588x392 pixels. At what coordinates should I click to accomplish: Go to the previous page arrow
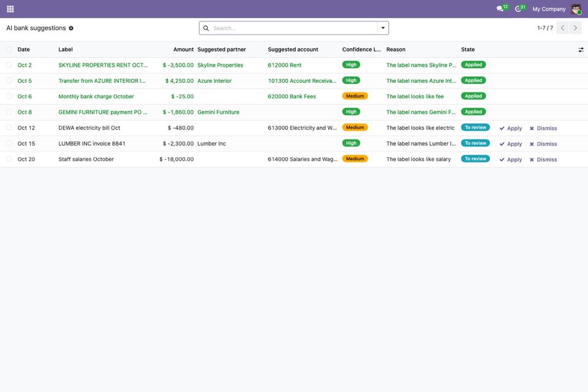pyautogui.click(x=562, y=28)
